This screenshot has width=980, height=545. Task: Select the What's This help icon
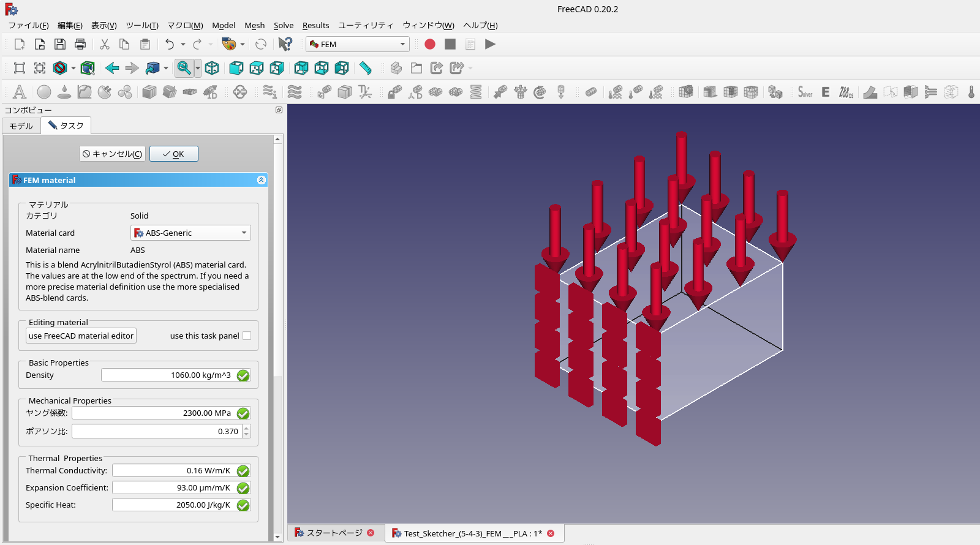285,44
